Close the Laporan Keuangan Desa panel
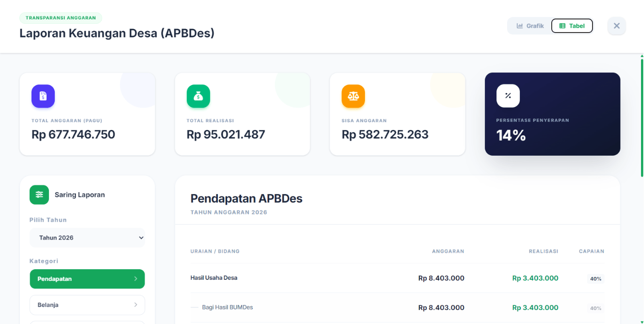Viewport: 644px width, 324px height. point(617,26)
